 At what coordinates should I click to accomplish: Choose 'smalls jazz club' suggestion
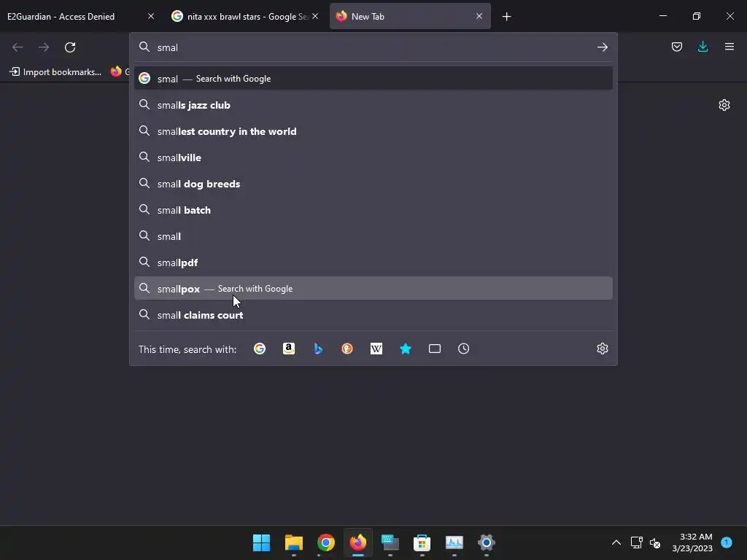tap(373, 105)
